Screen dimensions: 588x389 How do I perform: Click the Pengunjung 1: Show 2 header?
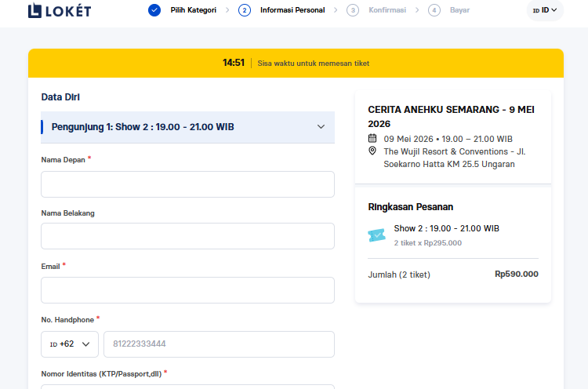point(187,127)
